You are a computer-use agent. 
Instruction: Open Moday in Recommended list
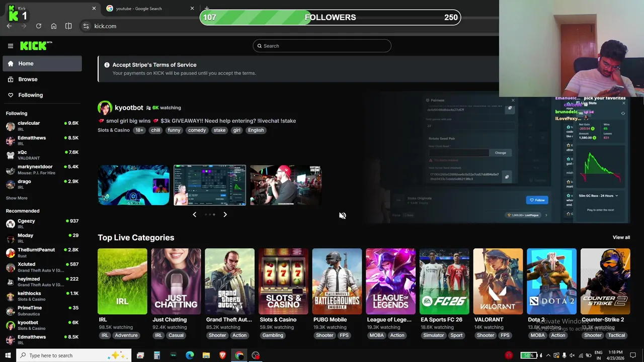[42, 238]
